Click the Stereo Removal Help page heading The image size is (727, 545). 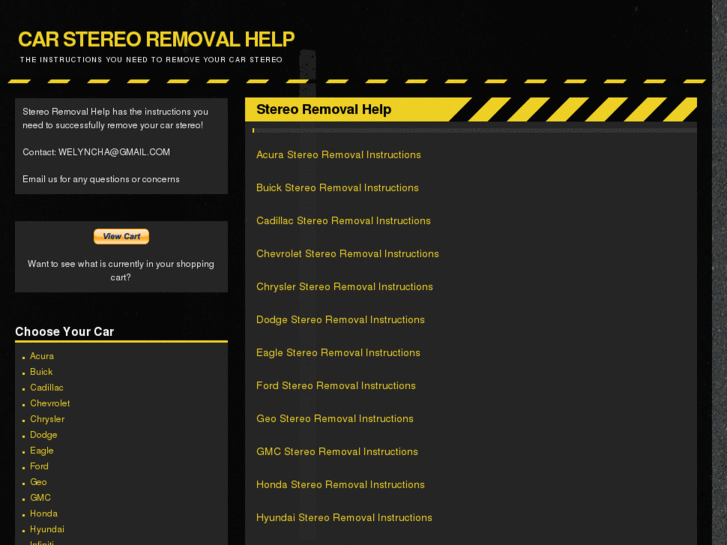(324, 109)
